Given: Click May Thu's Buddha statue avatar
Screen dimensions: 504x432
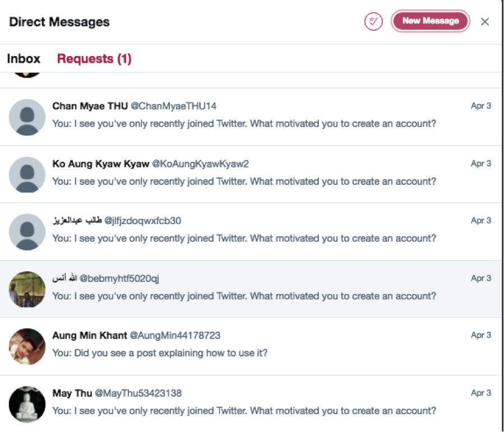Looking at the screenshot, I should point(27,404).
